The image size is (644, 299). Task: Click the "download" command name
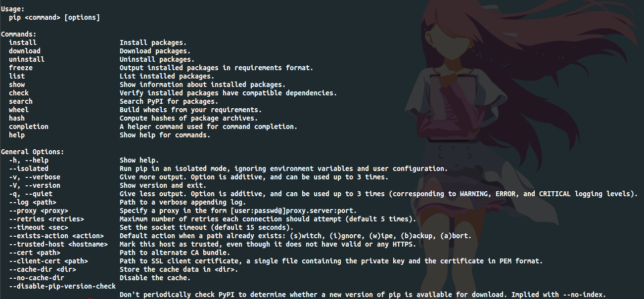pyautogui.click(x=25, y=51)
